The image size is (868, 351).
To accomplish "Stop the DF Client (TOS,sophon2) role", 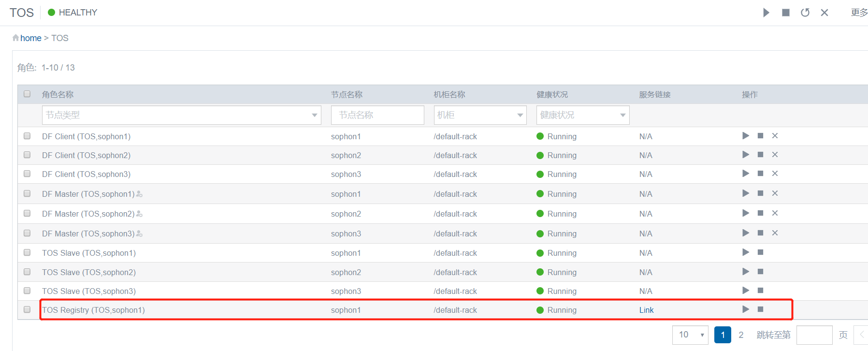I will [760, 155].
